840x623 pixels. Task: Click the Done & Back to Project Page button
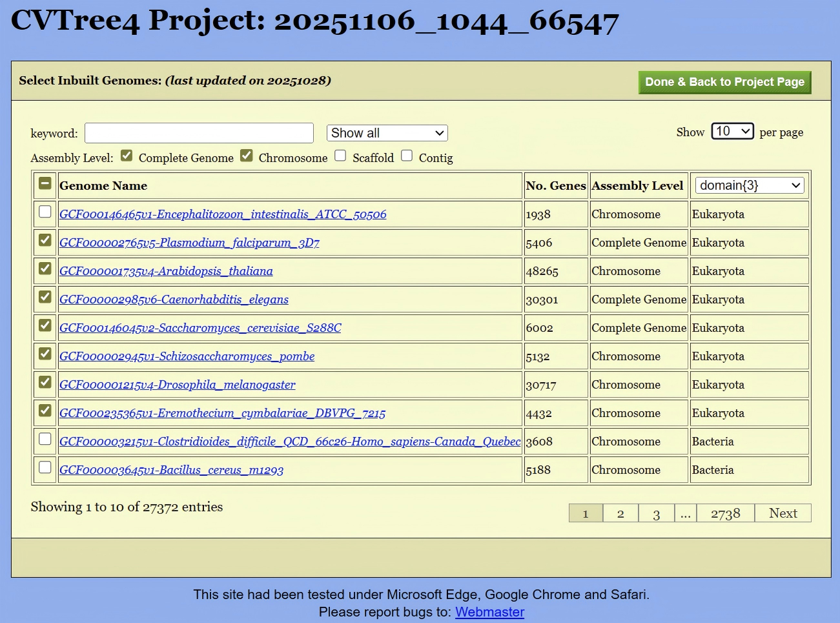(x=724, y=82)
